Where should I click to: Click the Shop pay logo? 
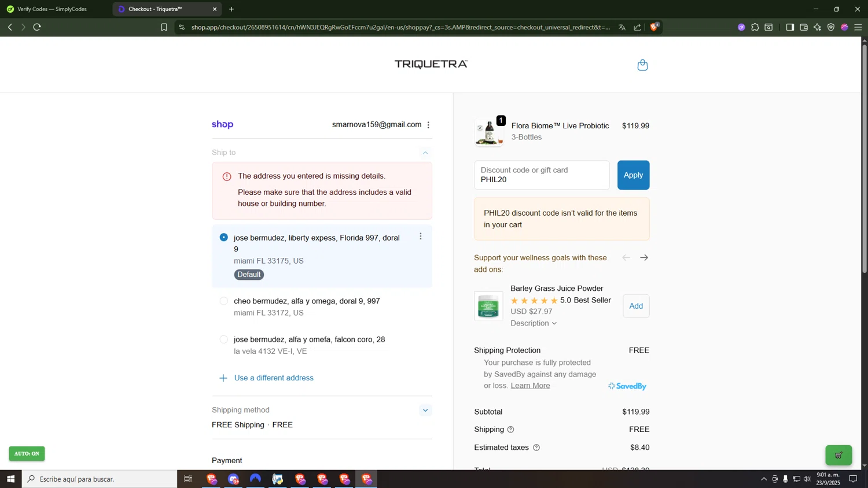click(x=223, y=124)
